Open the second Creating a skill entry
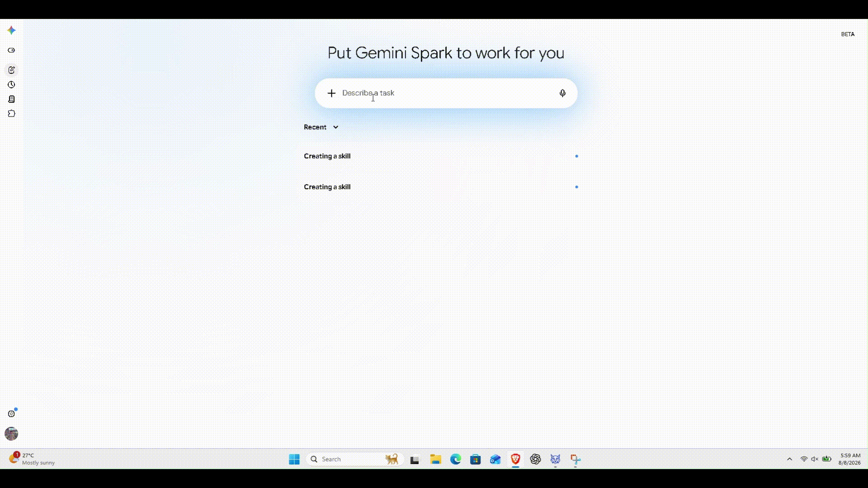The image size is (868, 488). (441, 187)
